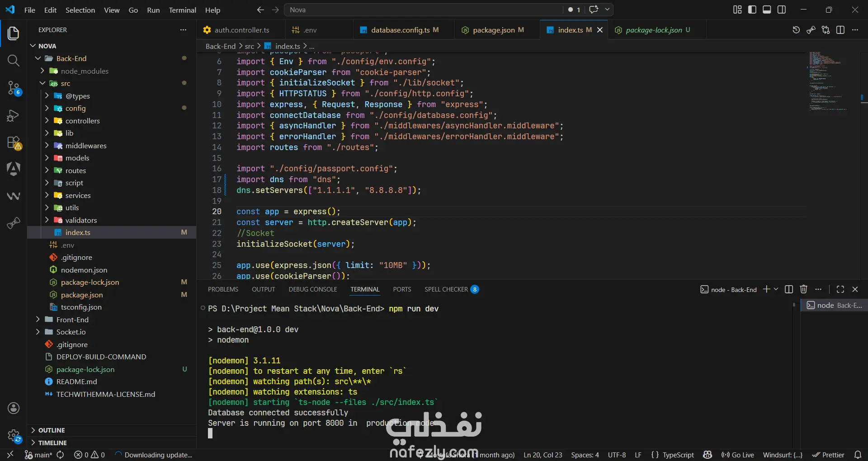This screenshot has width=868, height=461.
Task: Switch to SPELL CHECKER panel tab
Action: [x=451, y=289]
